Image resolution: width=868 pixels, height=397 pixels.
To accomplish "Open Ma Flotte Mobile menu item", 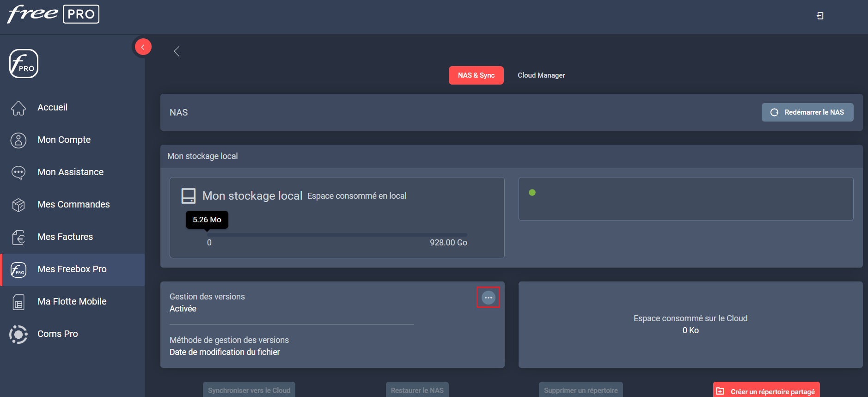I will (72, 302).
